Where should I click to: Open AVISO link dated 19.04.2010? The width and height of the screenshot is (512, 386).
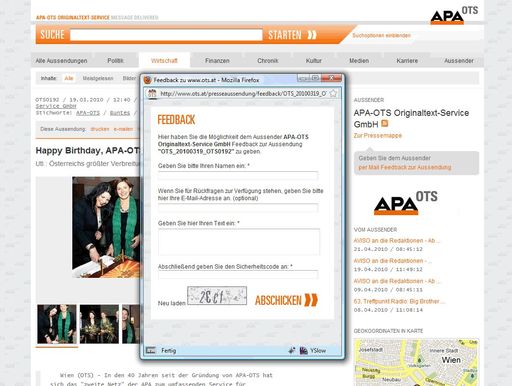tap(393, 261)
